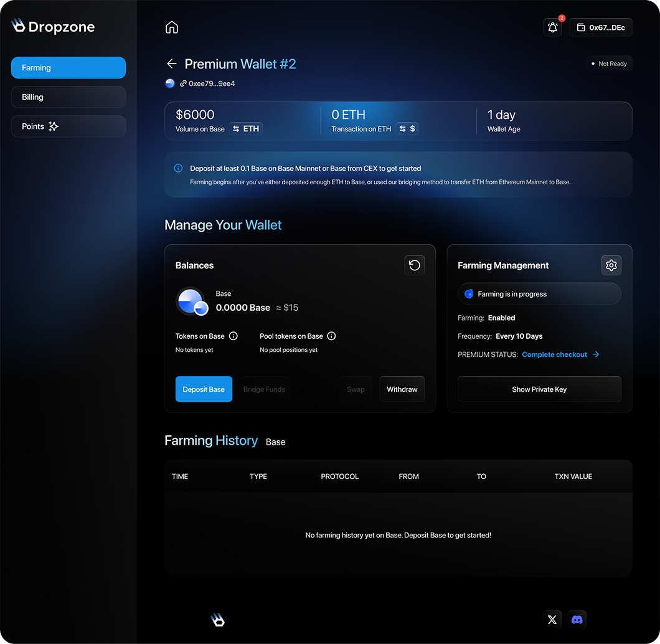Click the Withdraw button
The image size is (660, 644).
402,389
